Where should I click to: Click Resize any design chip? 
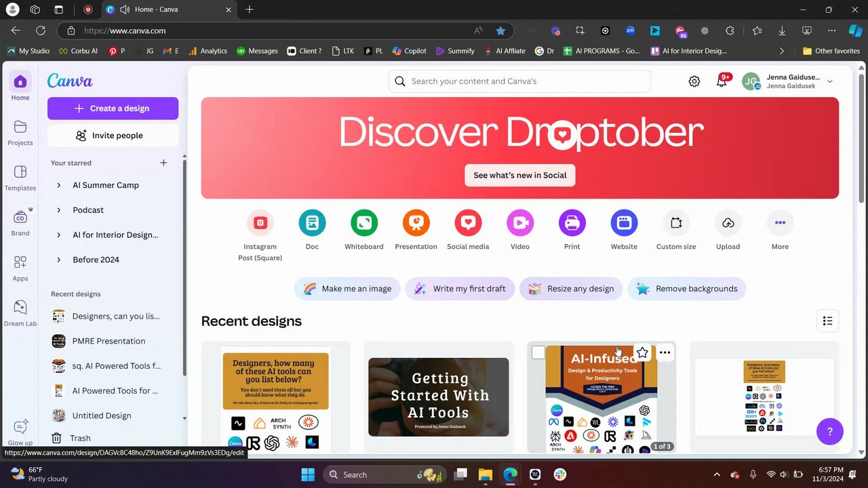click(571, 289)
